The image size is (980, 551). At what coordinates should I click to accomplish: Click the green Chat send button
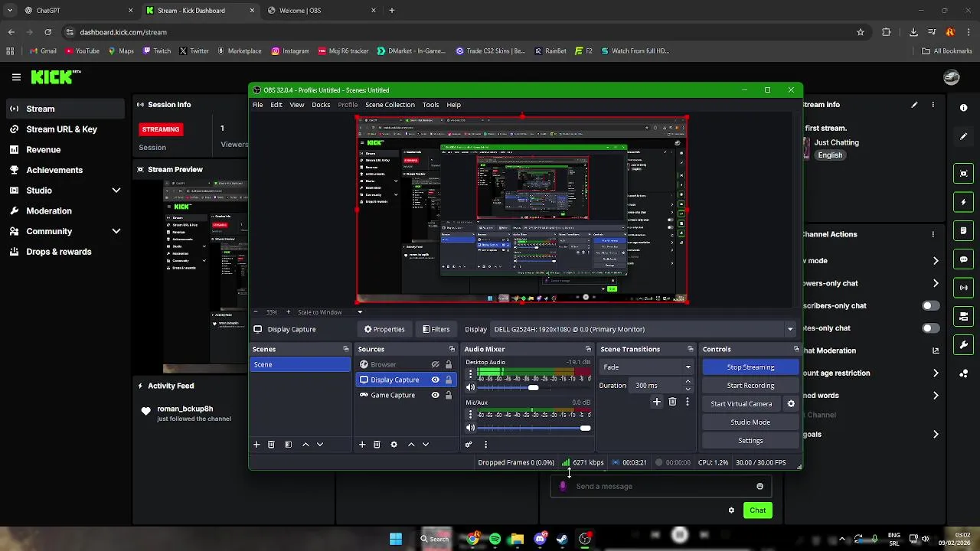click(x=757, y=510)
